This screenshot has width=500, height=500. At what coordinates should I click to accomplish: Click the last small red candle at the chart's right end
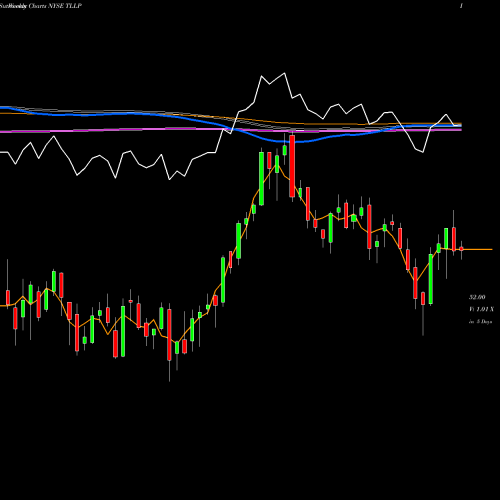tap(461, 249)
